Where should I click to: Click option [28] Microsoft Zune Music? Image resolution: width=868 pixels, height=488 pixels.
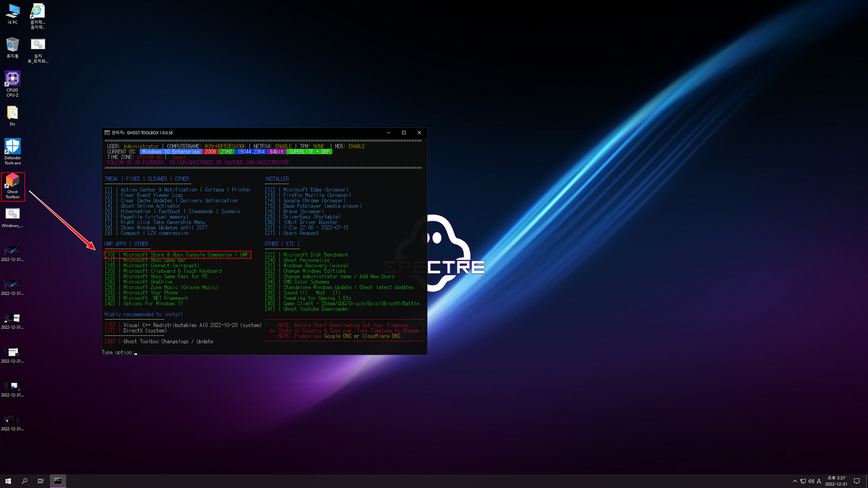coord(161,287)
